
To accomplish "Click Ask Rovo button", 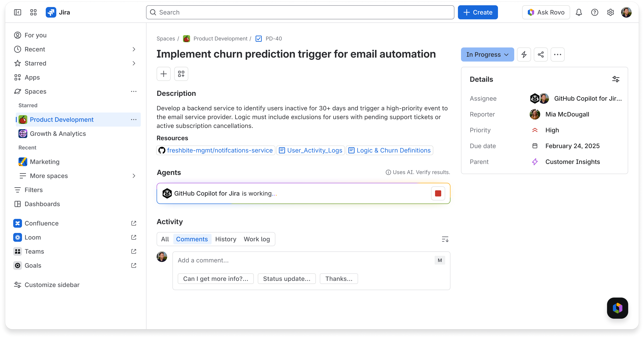I will coord(546,12).
